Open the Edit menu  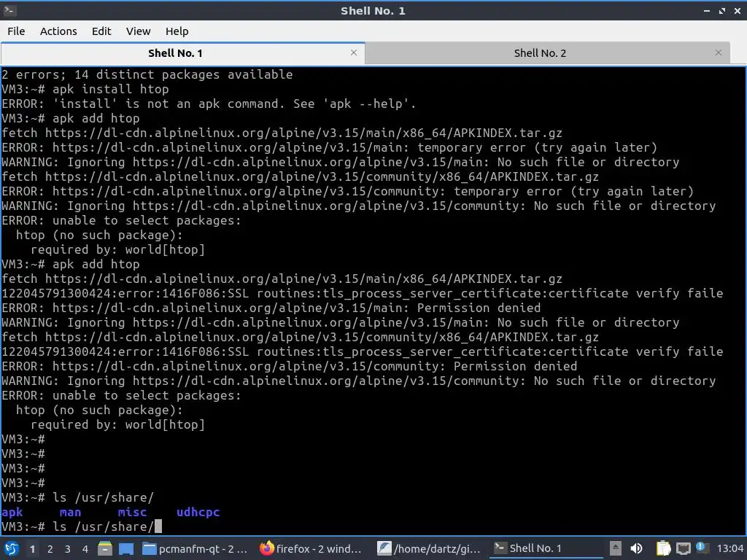(x=101, y=31)
